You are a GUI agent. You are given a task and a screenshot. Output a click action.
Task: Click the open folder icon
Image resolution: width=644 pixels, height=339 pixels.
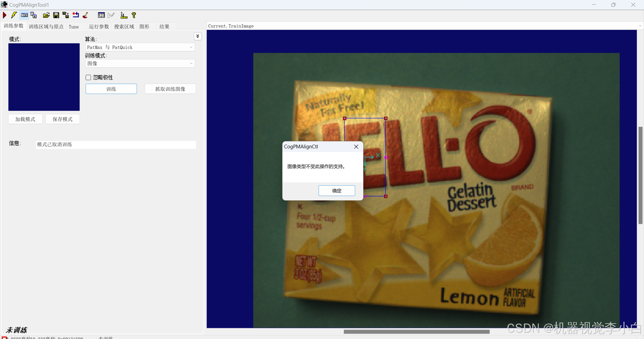pyautogui.click(x=46, y=15)
